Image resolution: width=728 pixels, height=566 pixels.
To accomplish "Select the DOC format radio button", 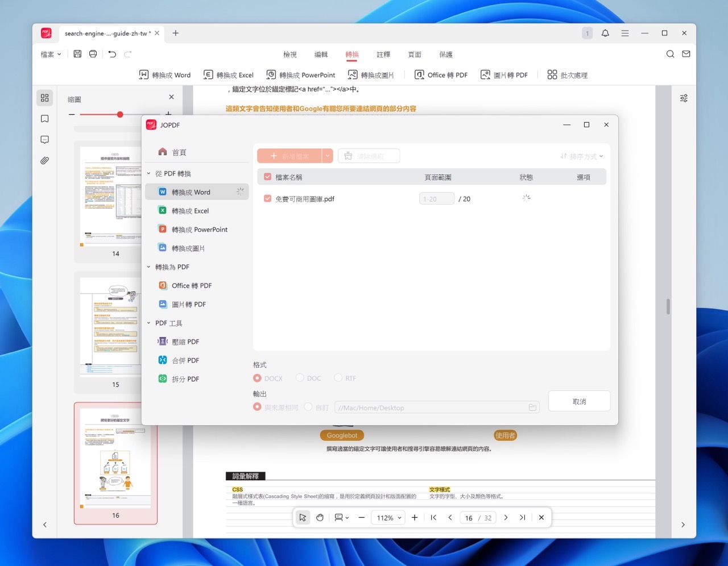I will click(x=300, y=378).
